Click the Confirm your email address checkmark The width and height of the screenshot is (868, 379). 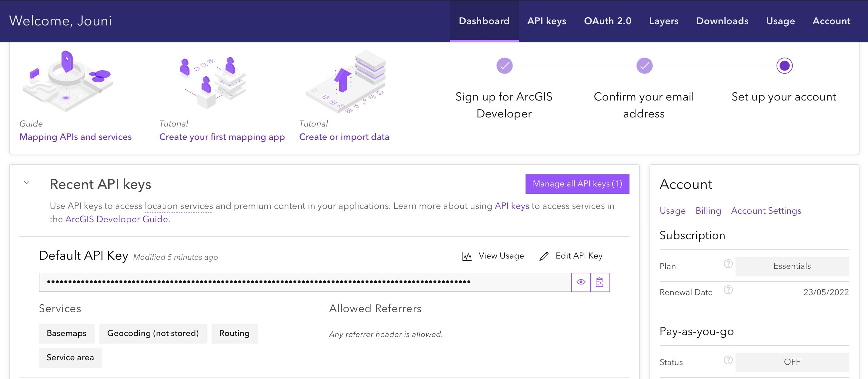[644, 66]
